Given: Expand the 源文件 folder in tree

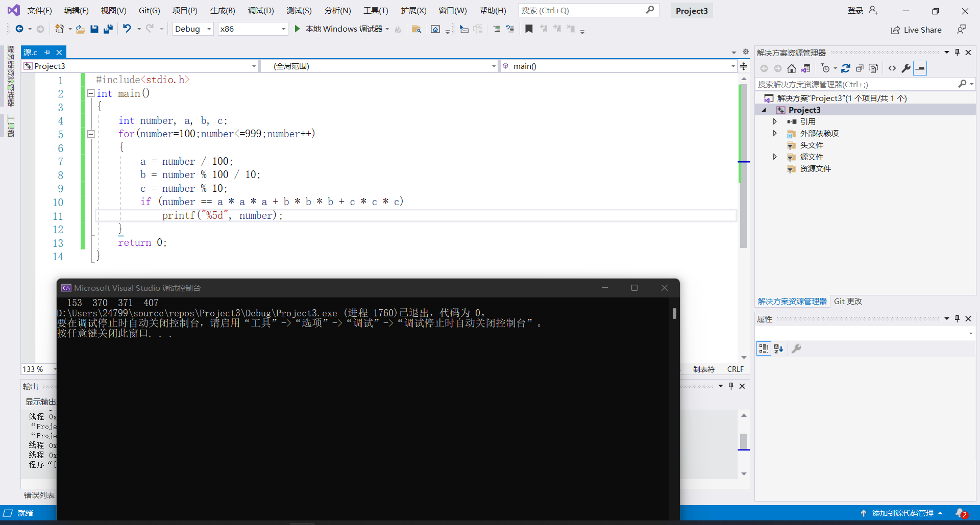Looking at the screenshot, I should [x=775, y=157].
